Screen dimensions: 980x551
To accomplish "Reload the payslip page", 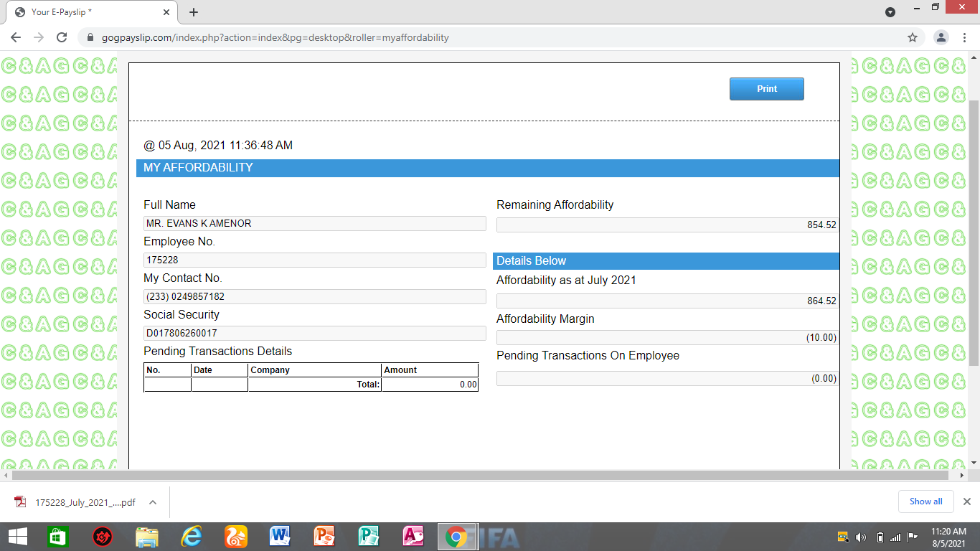I will [x=62, y=37].
